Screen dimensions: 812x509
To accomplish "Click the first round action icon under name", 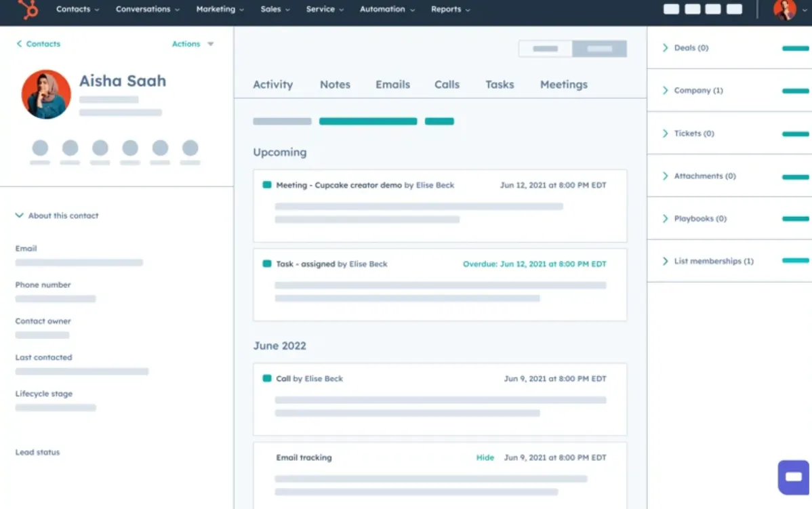I will pyautogui.click(x=40, y=148).
